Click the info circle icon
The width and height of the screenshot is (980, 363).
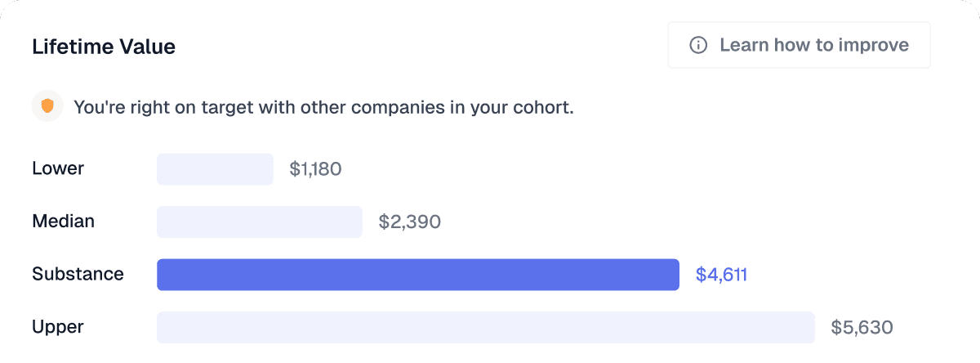click(x=698, y=45)
